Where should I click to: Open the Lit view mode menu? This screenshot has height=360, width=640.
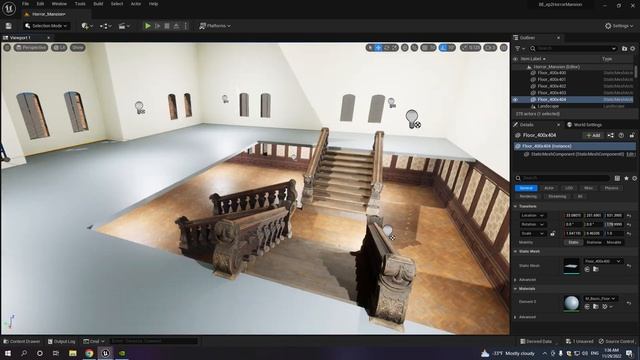tap(59, 47)
